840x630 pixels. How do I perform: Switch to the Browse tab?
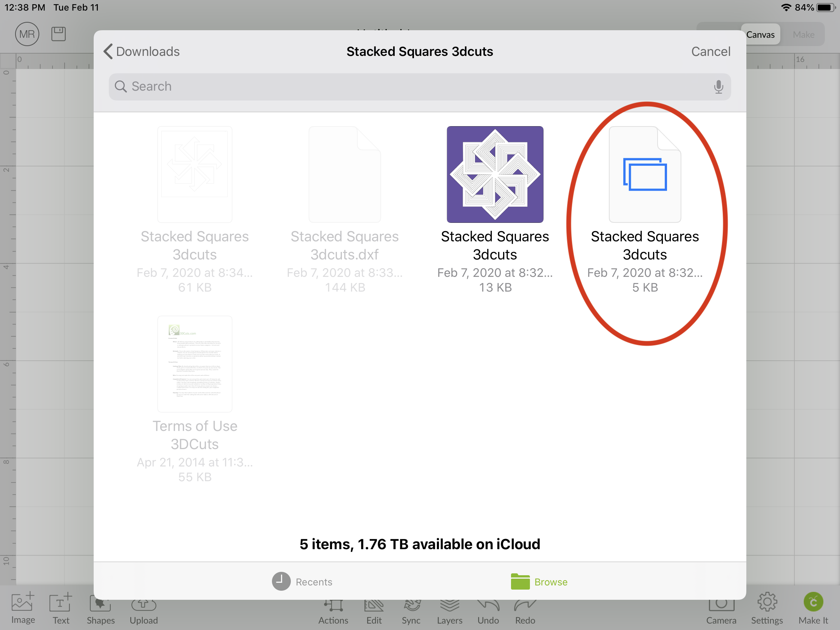539,582
